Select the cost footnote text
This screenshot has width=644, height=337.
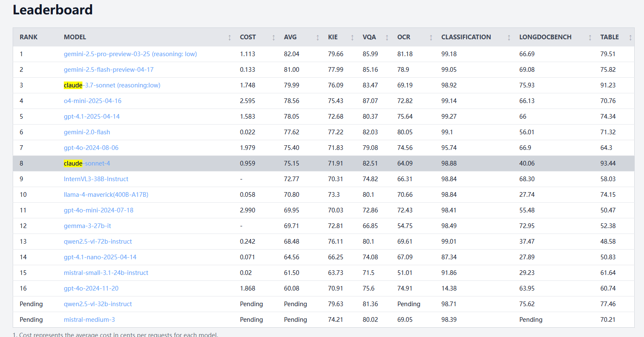coord(115,334)
